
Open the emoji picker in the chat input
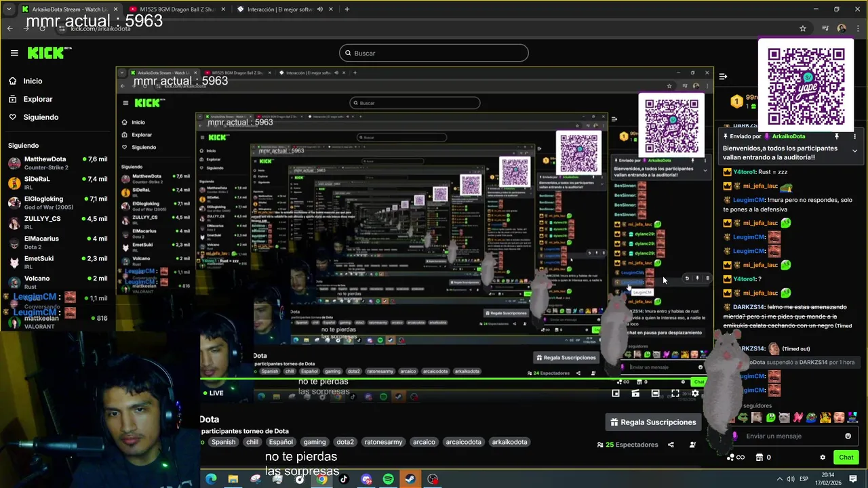(848, 436)
